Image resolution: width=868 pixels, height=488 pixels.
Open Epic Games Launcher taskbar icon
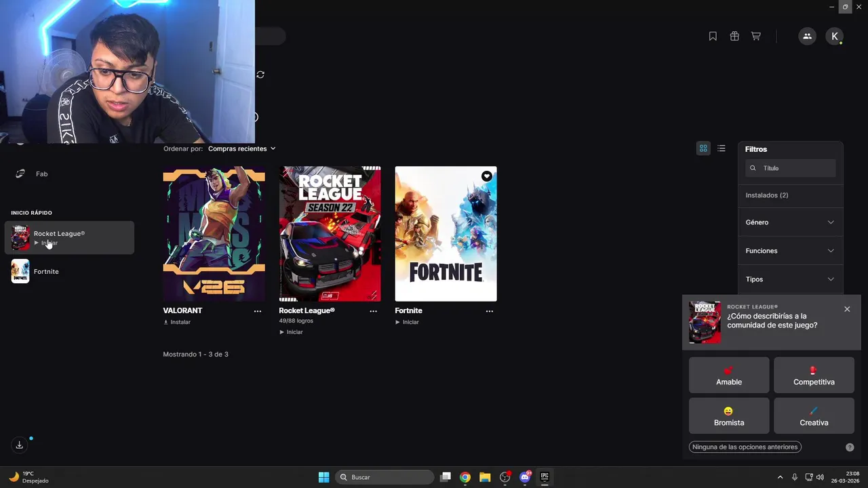click(545, 477)
